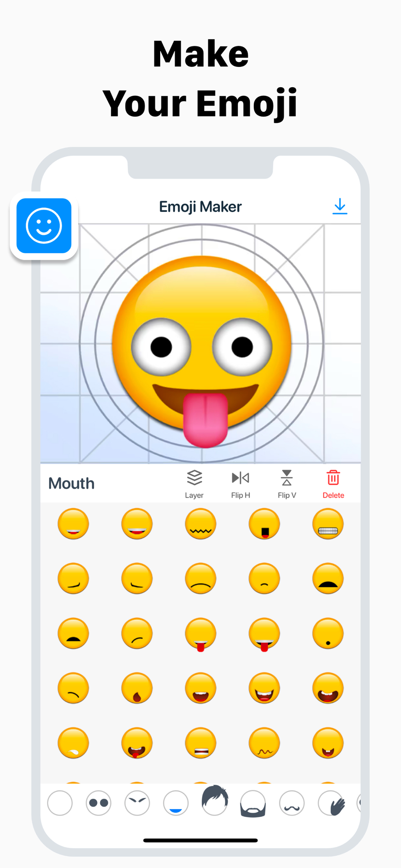Tap the blue smiley app icon
401x868 pixels.
pyautogui.click(x=44, y=226)
